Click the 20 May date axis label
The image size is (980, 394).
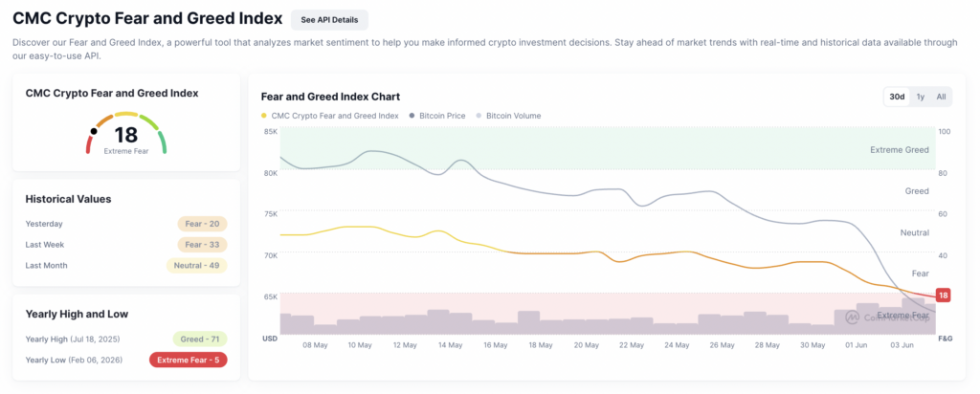(x=587, y=345)
